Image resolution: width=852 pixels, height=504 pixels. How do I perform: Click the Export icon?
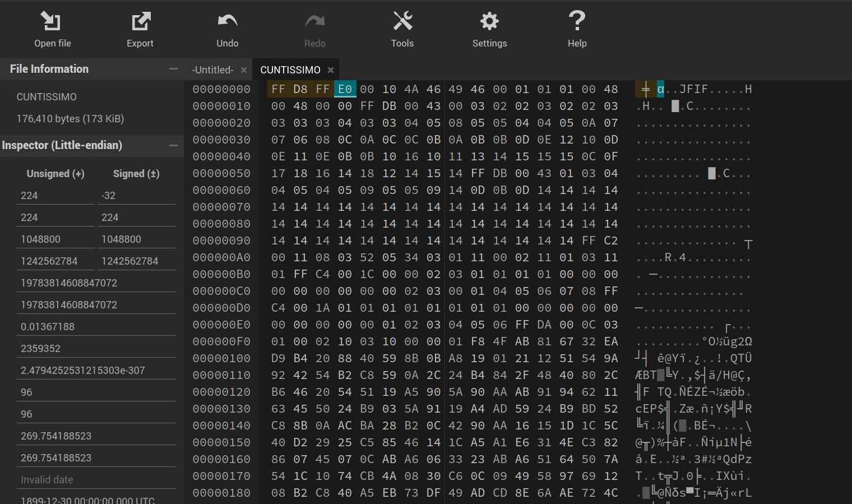click(x=140, y=21)
